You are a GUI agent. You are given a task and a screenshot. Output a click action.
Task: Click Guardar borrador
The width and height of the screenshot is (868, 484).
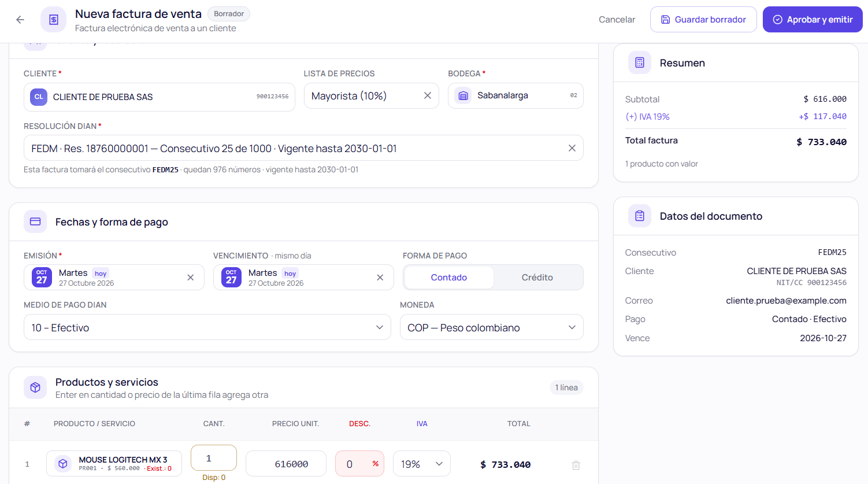(x=703, y=20)
